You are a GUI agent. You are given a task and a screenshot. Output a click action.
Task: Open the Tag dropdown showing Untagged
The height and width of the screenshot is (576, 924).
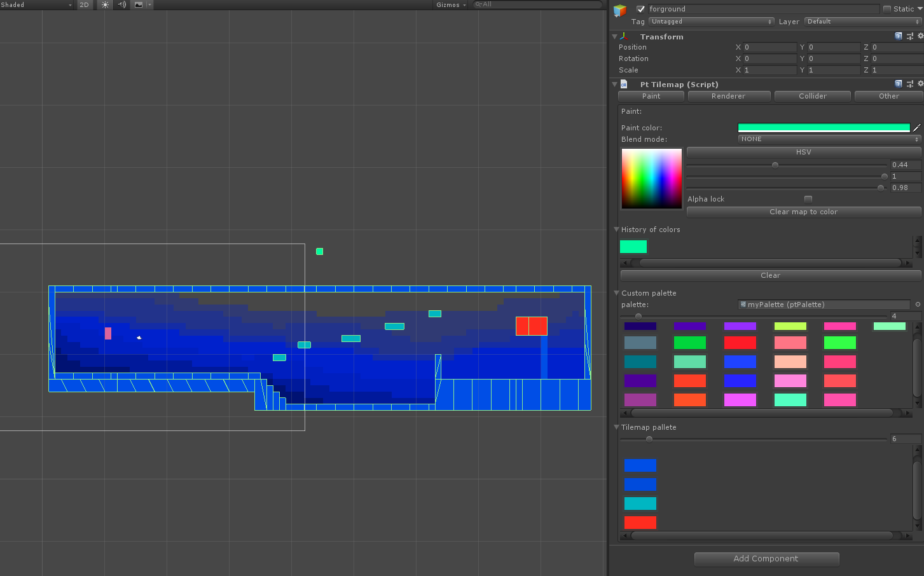click(711, 22)
